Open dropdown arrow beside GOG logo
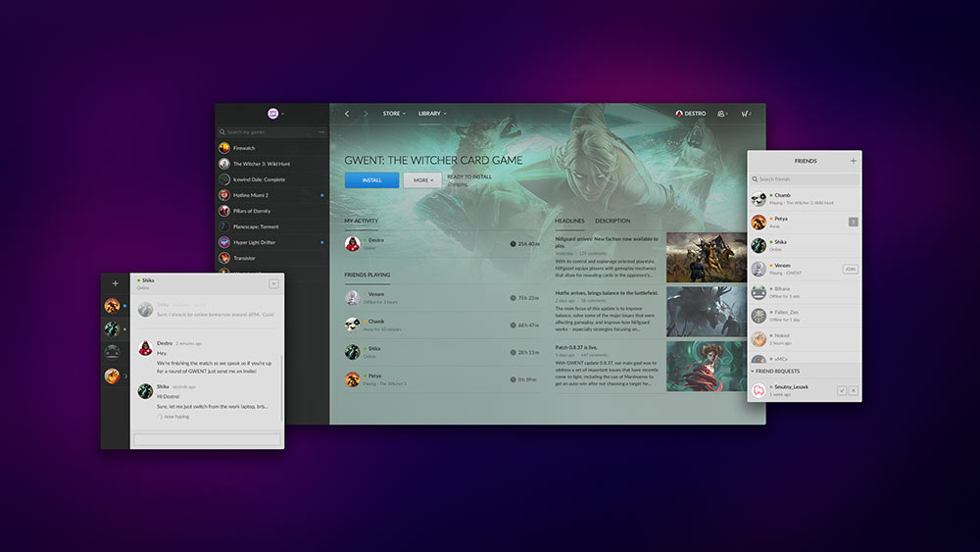 (x=282, y=114)
